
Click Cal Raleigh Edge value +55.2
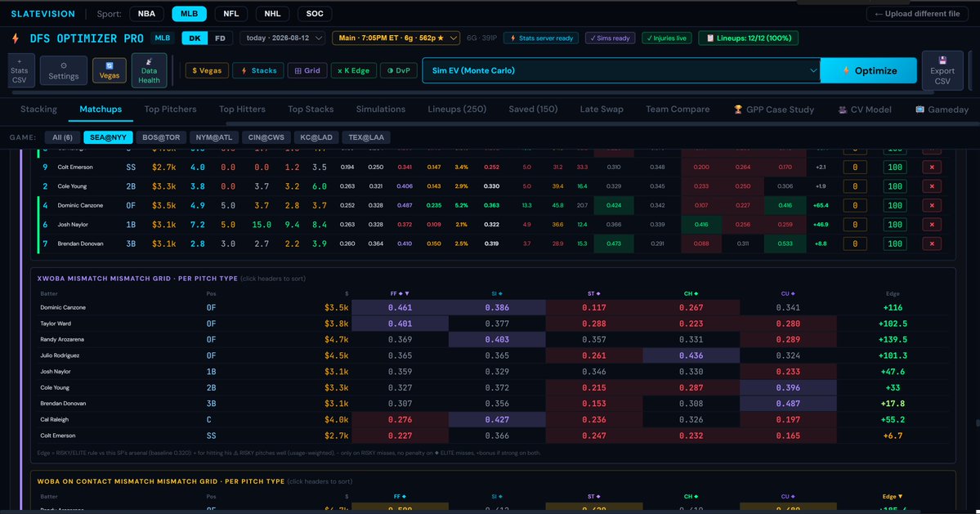892,420
